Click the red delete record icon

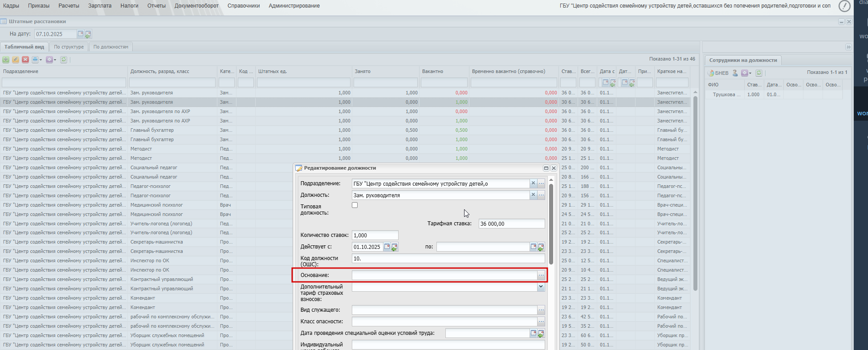tap(25, 60)
